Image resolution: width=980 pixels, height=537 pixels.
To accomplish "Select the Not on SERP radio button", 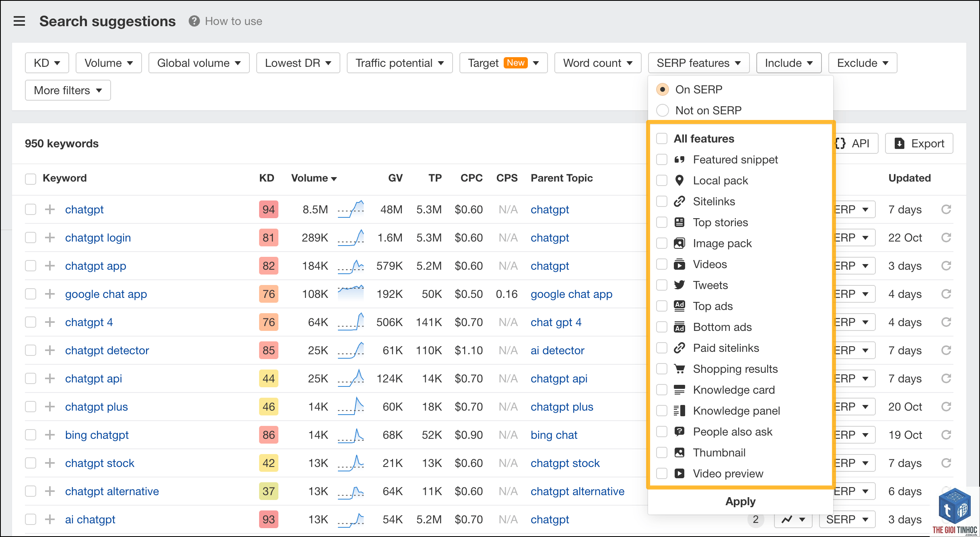I will 663,110.
